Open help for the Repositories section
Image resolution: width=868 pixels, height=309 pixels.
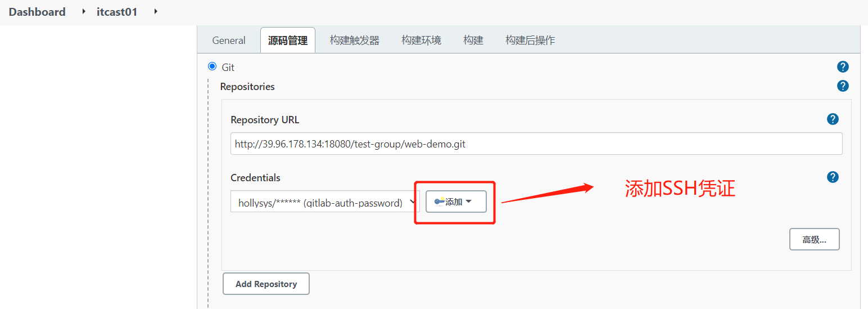tap(843, 86)
